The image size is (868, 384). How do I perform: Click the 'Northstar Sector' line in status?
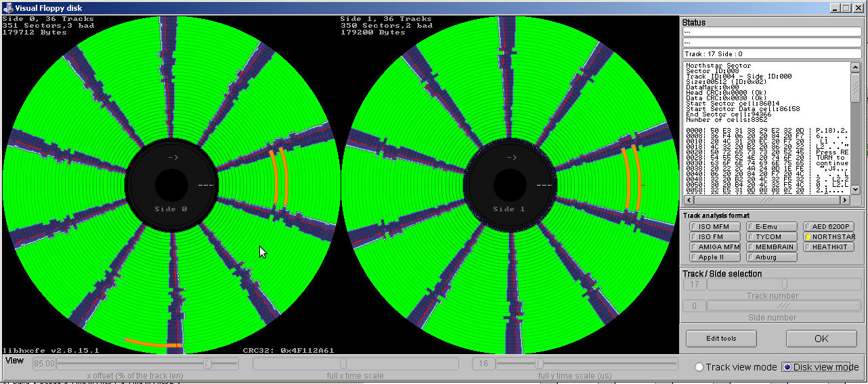pos(718,66)
